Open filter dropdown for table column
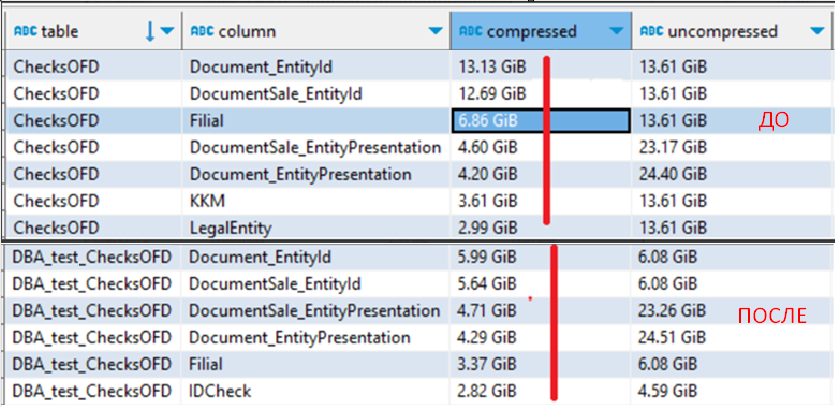This screenshot has width=835, height=407. point(167,32)
